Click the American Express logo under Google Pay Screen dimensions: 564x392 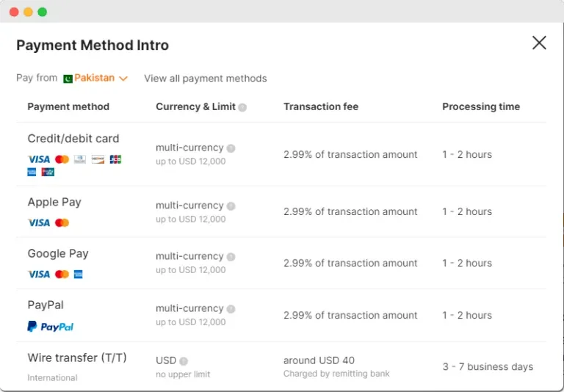coord(79,275)
